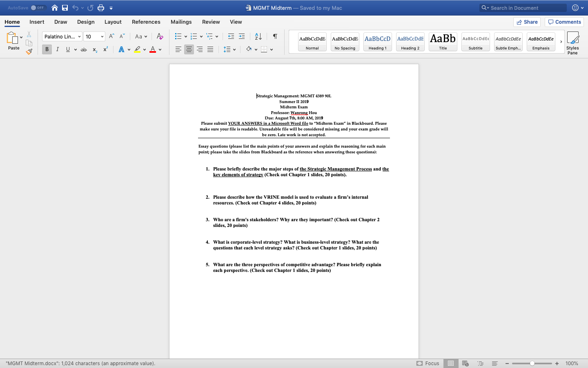588x368 pixels.
Task: Copy selection using the copy icon
Action: [x=29, y=43]
